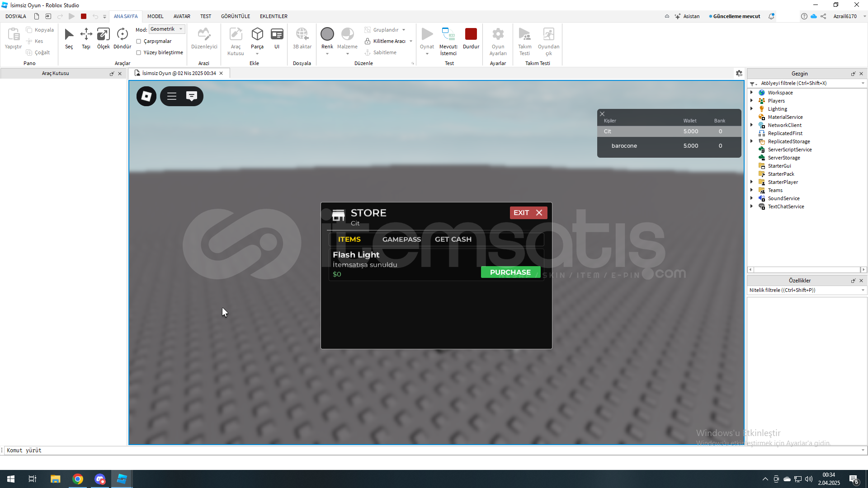Switch view with Mevcut: İstemci
This screenshot has width=868, height=488.
pos(448,42)
